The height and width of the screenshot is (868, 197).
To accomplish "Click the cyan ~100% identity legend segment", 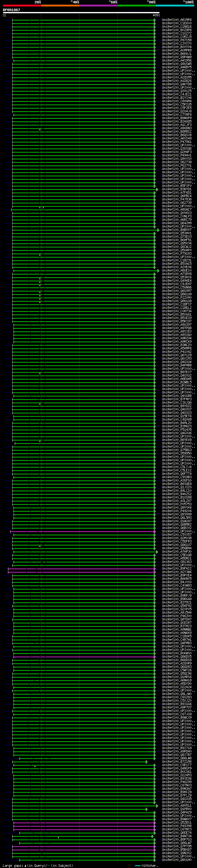I will click(x=175, y=6).
